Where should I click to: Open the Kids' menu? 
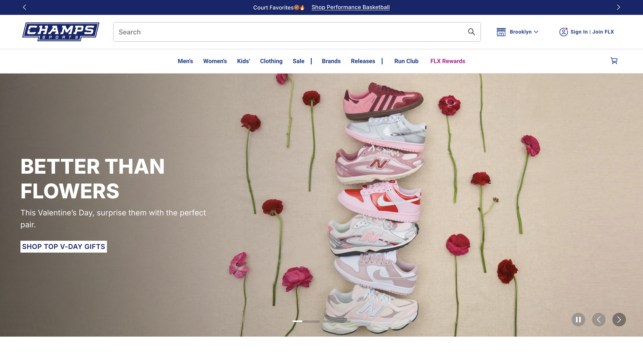[x=243, y=61]
